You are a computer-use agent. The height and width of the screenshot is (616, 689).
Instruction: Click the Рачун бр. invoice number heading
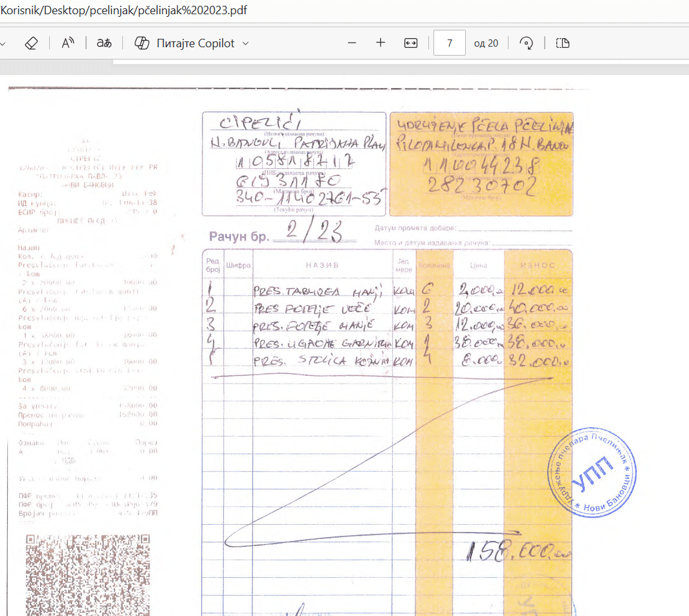[238, 236]
